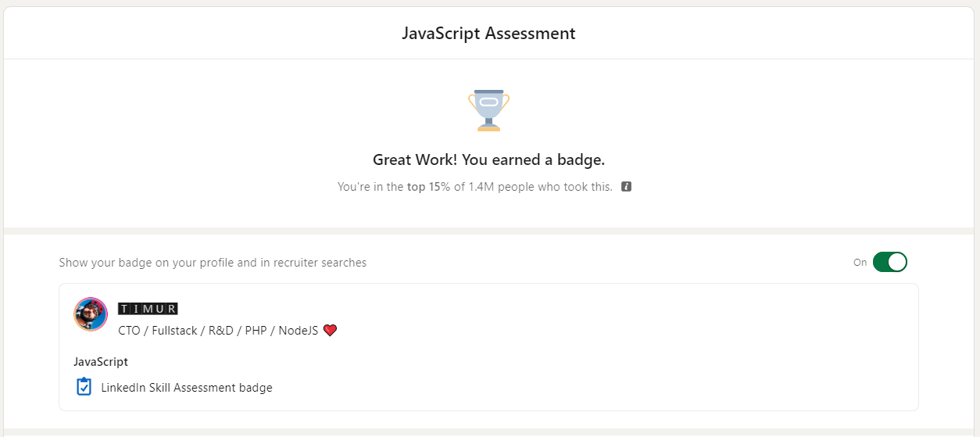Click "1.4M people who took this" text

[544, 188]
